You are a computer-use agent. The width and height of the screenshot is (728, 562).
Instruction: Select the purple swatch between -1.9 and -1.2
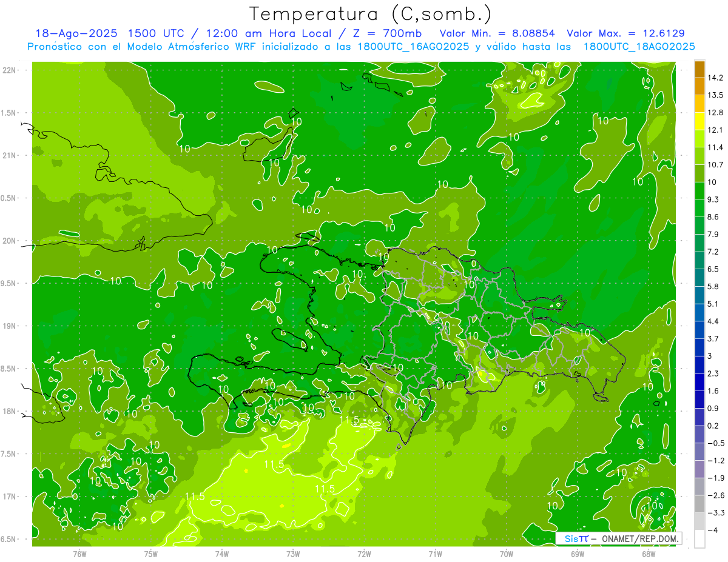(699, 469)
